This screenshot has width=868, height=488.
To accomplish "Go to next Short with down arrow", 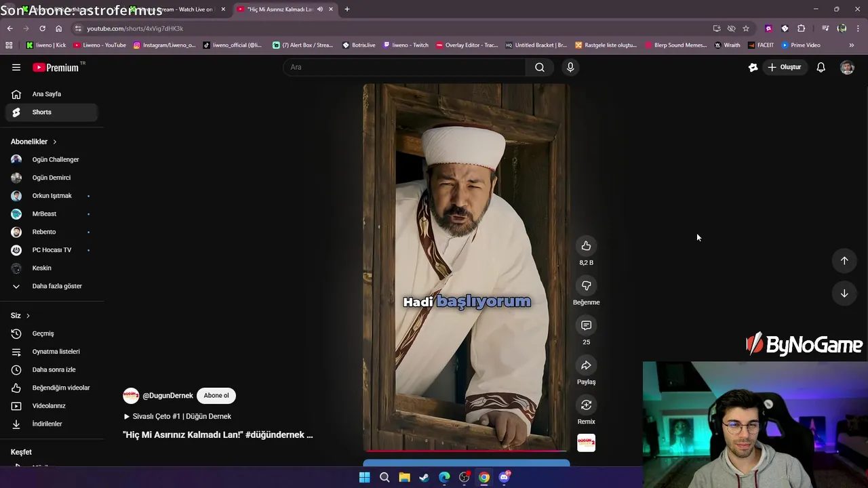I will pos(844,293).
